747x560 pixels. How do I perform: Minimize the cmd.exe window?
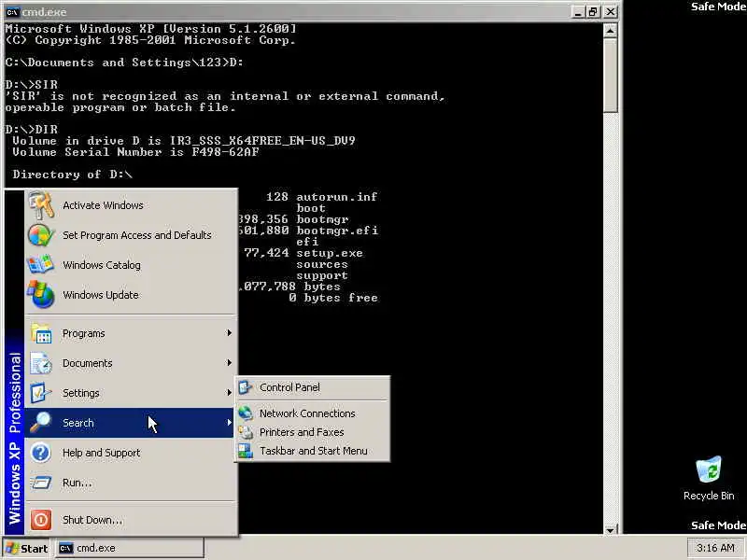578,12
